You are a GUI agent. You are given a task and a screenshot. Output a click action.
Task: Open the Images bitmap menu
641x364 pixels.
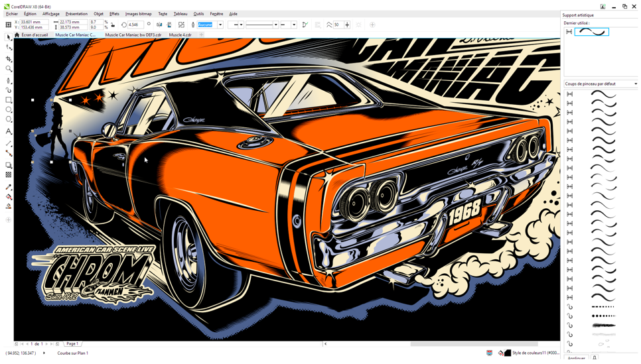(138, 14)
